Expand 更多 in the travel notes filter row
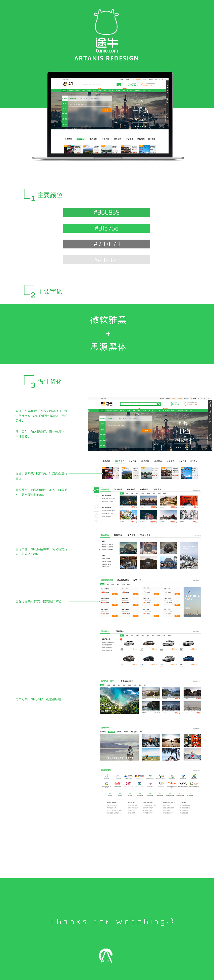 141,732
